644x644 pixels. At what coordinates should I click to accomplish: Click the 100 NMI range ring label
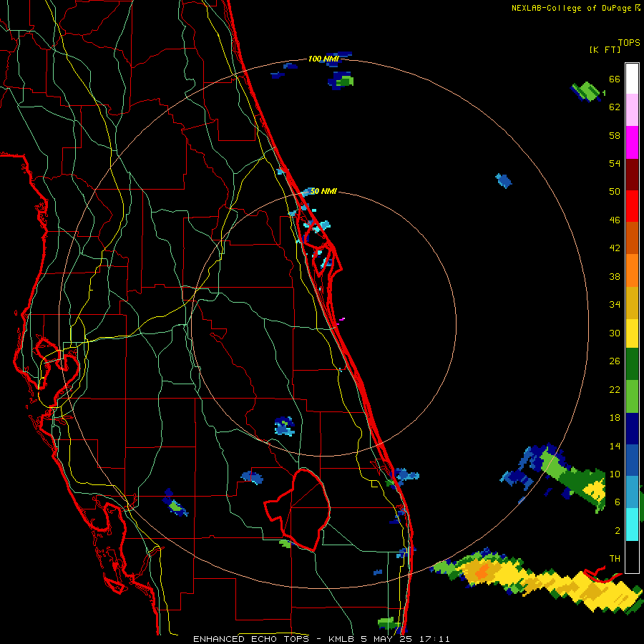[x=323, y=59]
